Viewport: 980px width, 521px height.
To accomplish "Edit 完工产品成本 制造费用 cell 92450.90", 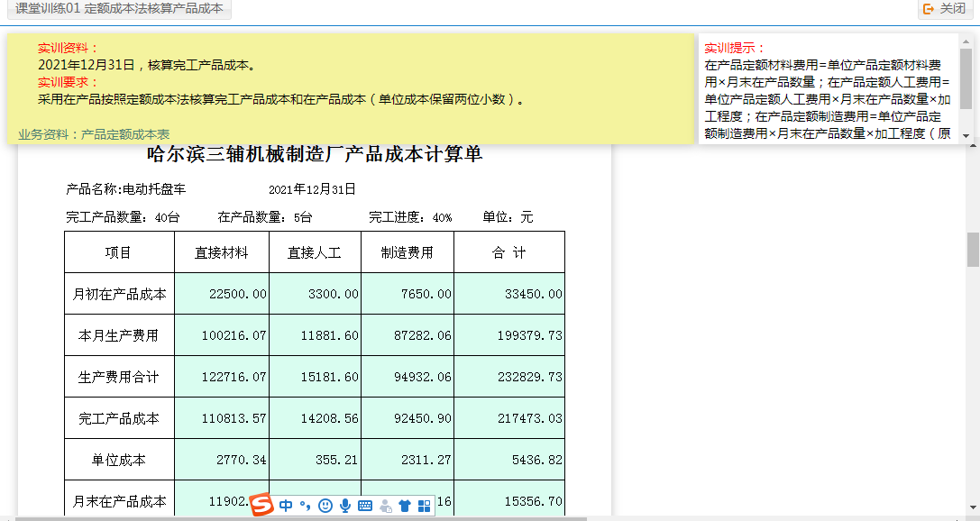I will tap(408, 418).
